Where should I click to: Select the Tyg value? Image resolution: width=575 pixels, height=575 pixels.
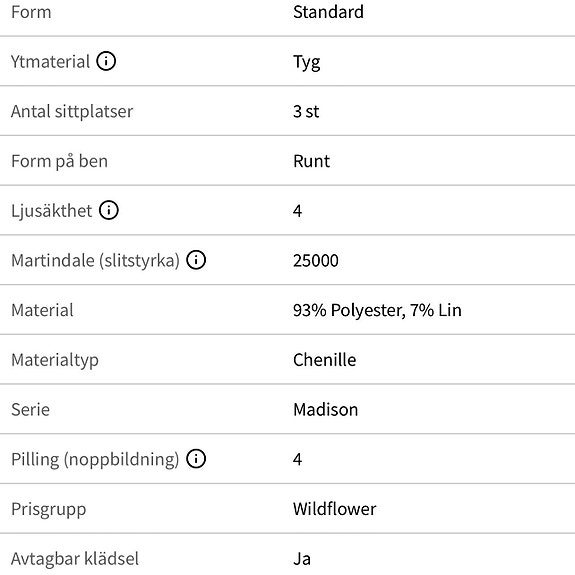307,62
